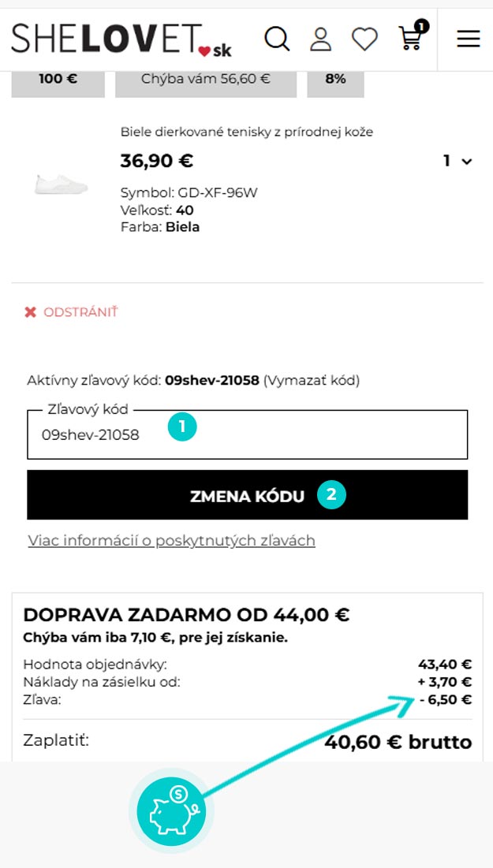Viewport: 493px width, 868px height.
Task: Focus the Zľavový kód input field
Action: point(247,434)
